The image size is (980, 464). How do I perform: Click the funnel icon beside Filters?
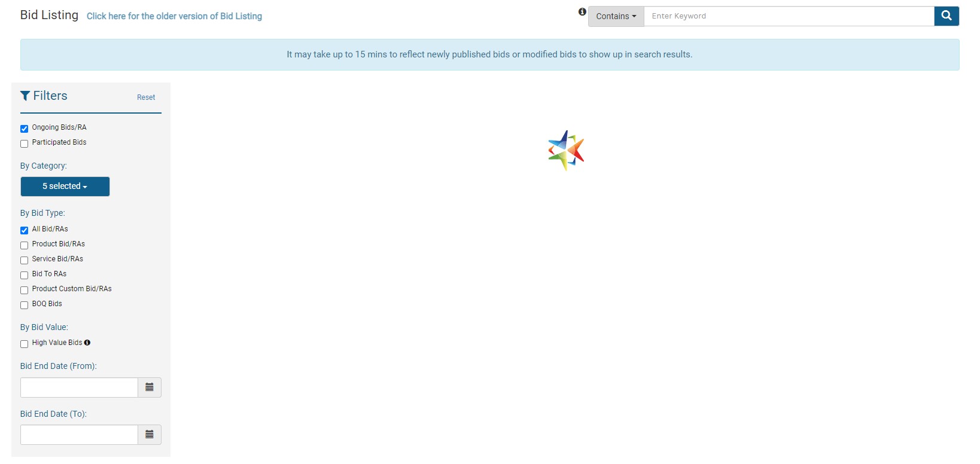pyautogui.click(x=25, y=96)
